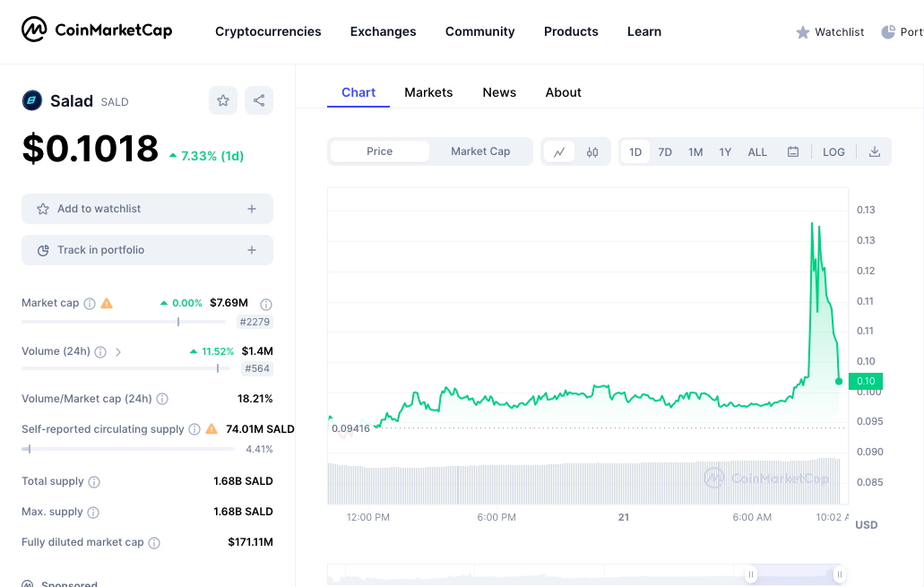Screen dimensions: 924x587
Task: Click the Track in portfolio button
Action: [x=147, y=250]
